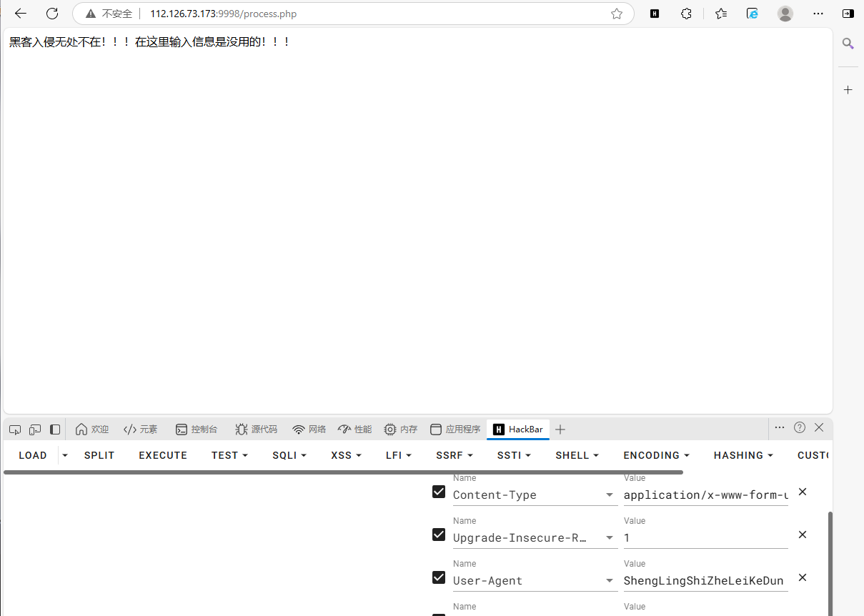Open DevTools more options ellipsis

point(780,427)
